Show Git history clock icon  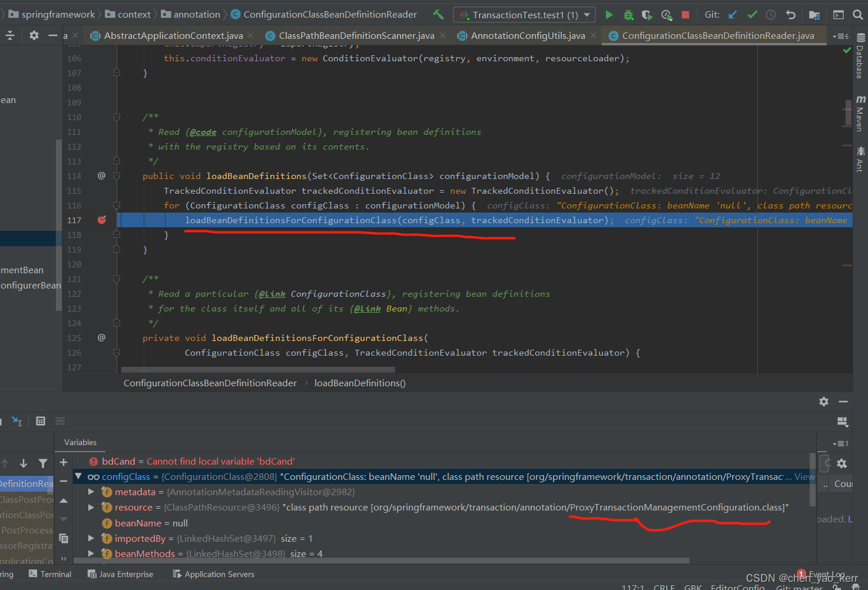pyautogui.click(x=771, y=15)
